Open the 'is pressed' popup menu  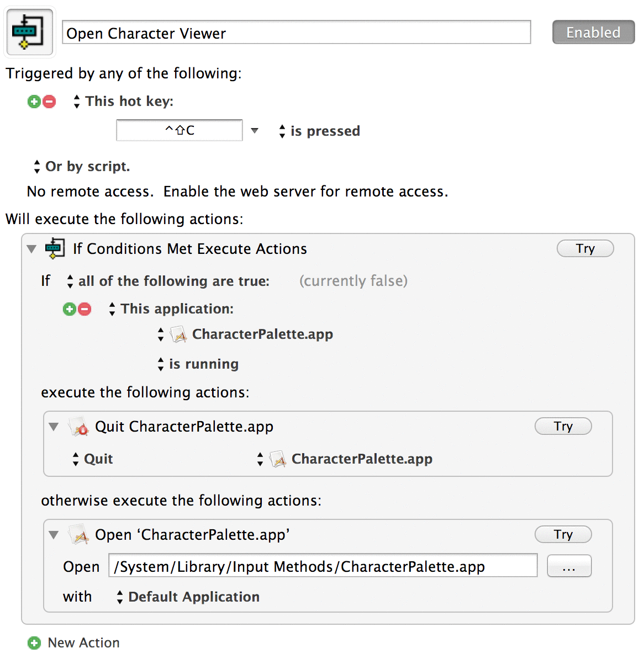pos(320,131)
